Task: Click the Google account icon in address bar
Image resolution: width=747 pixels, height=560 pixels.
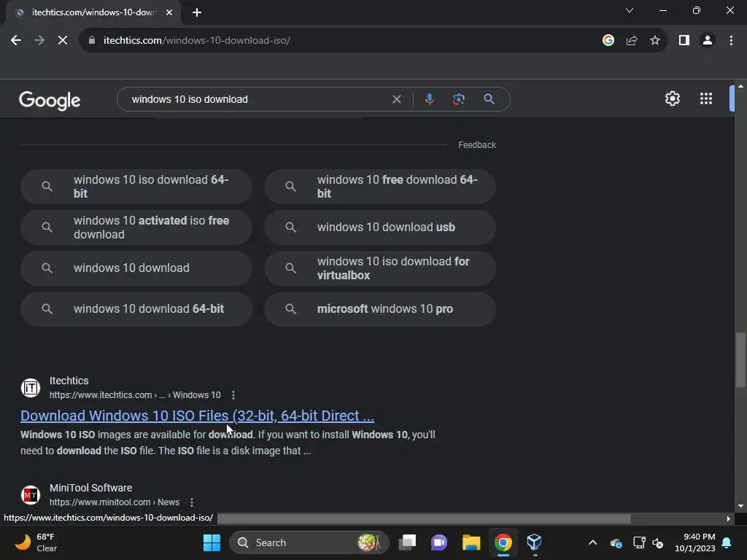Action: tap(608, 41)
